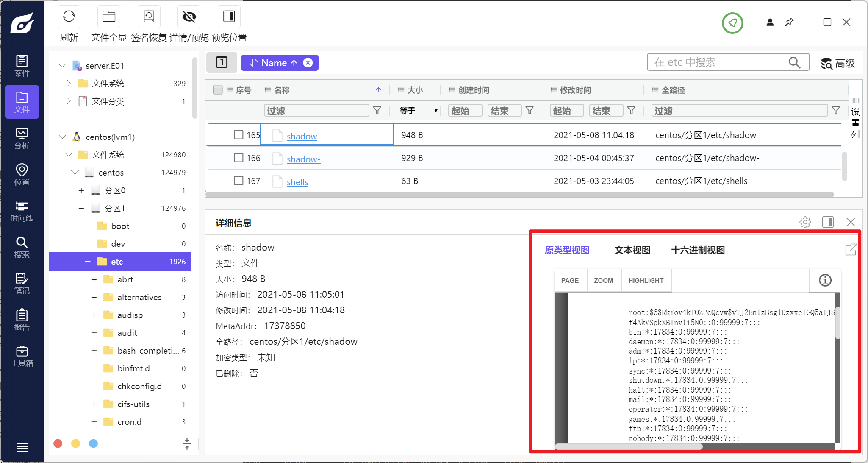Click the 创建时间 filter funnel icon
Viewport: 868px width, 463px height.
pos(530,111)
